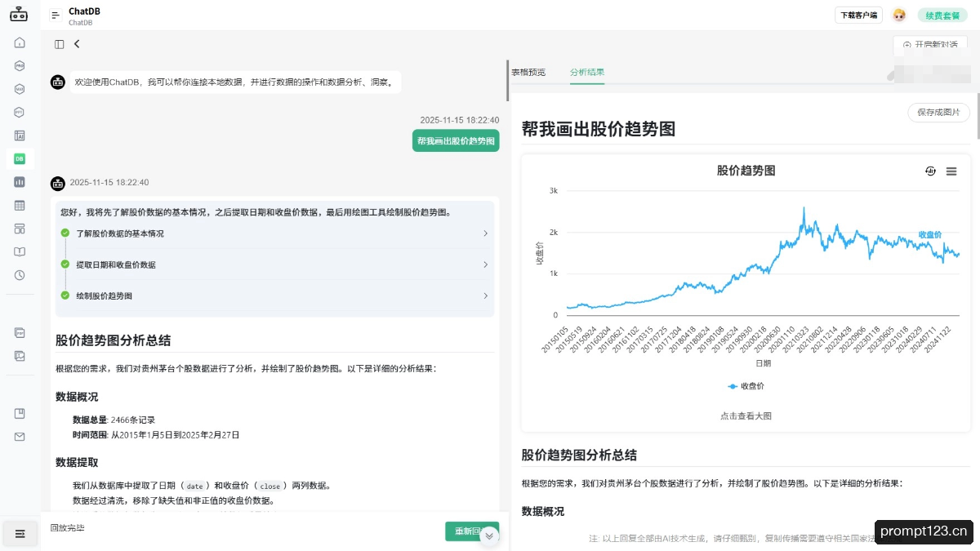
Task: Toggle the bottom-left sidebar collapse button
Action: pyautogui.click(x=20, y=534)
